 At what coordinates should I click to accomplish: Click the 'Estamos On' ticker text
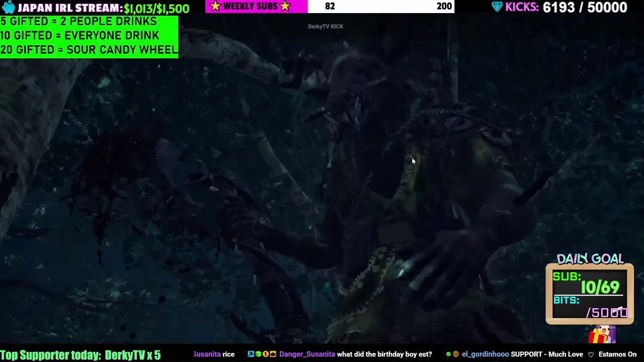(617, 354)
